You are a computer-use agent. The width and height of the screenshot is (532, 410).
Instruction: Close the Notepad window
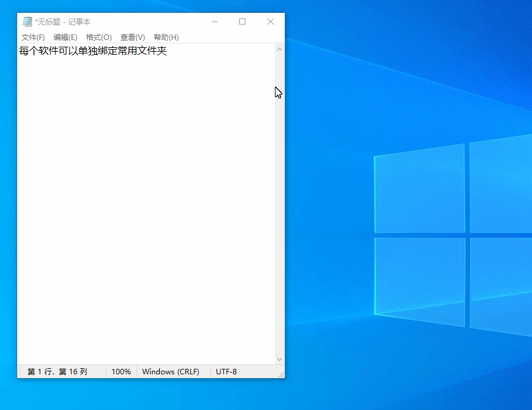pos(271,22)
